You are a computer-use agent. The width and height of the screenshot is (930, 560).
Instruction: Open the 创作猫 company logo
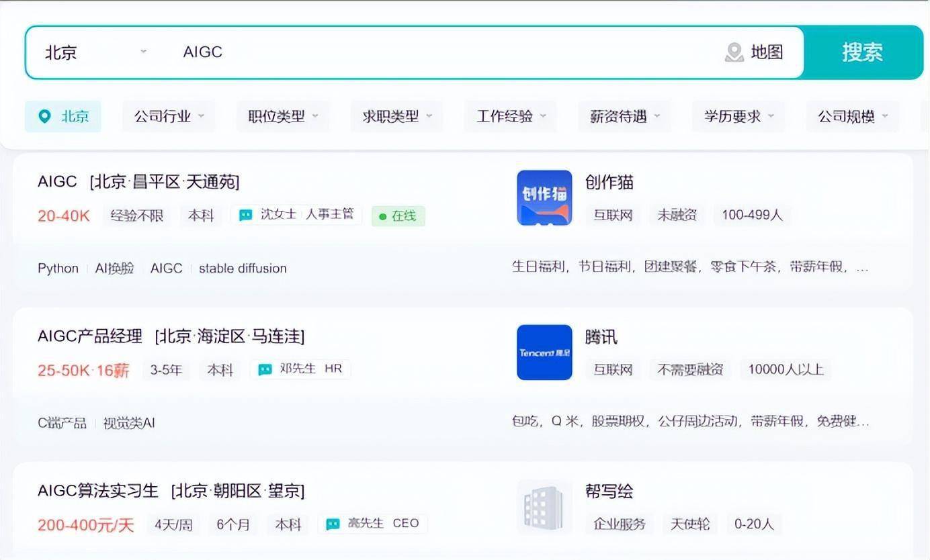[x=544, y=197]
